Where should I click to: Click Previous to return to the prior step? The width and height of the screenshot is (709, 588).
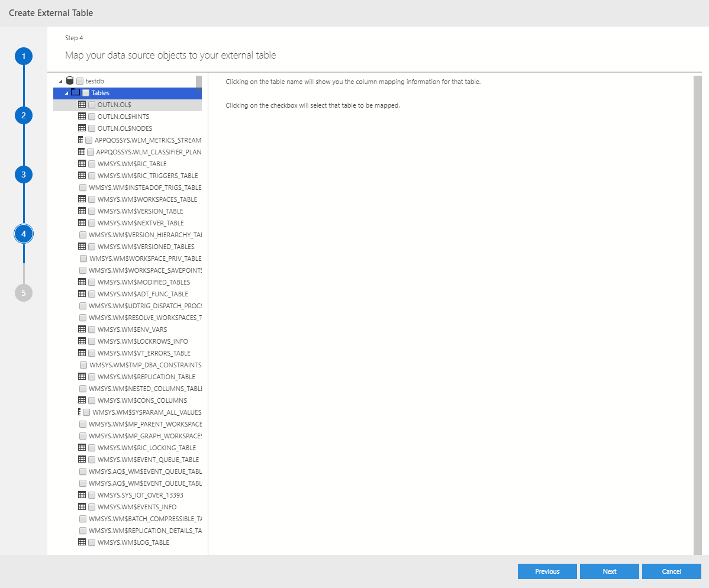(x=547, y=571)
